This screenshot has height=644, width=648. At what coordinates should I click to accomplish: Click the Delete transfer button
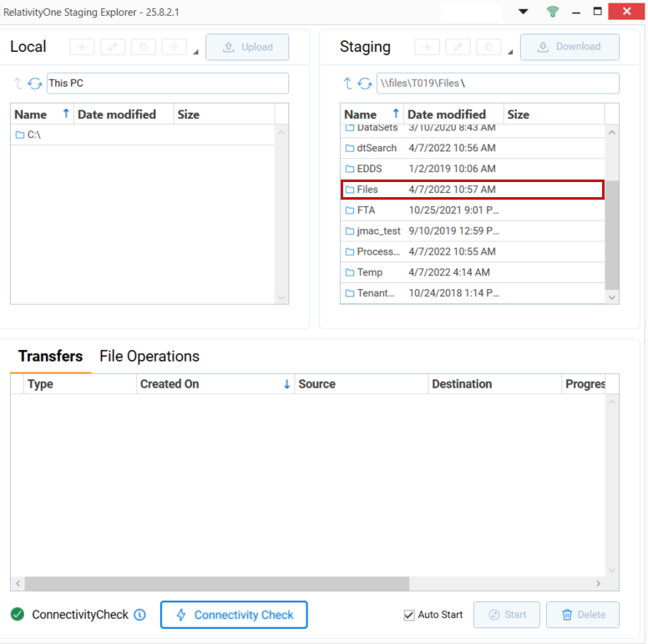pyautogui.click(x=583, y=615)
